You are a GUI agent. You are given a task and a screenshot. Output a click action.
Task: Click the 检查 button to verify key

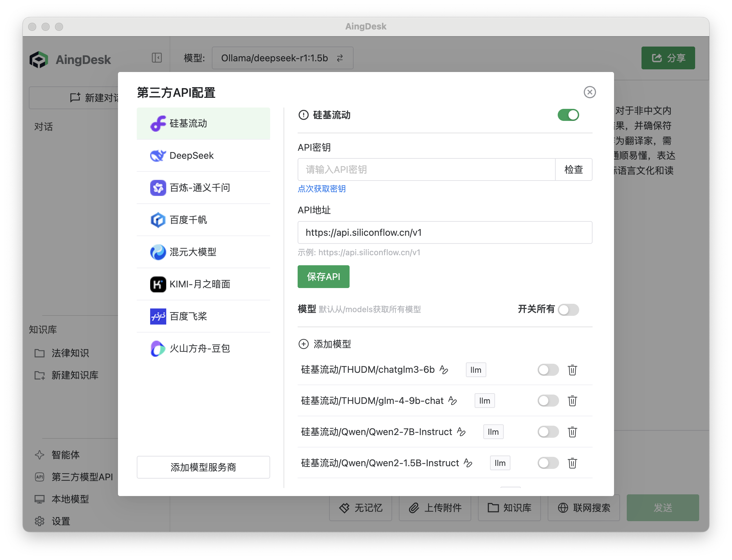(573, 170)
